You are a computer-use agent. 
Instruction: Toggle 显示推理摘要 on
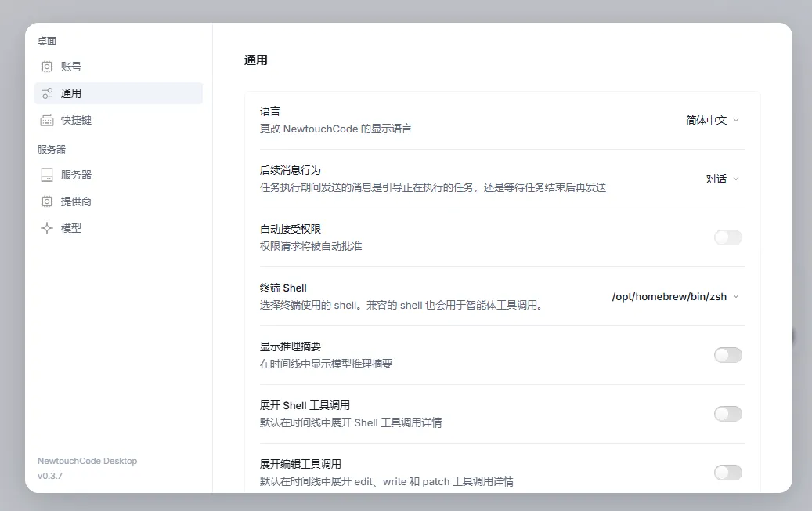coord(728,355)
